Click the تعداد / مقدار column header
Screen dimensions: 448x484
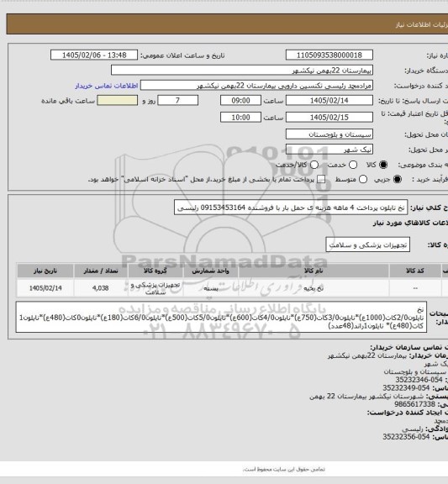point(101,271)
